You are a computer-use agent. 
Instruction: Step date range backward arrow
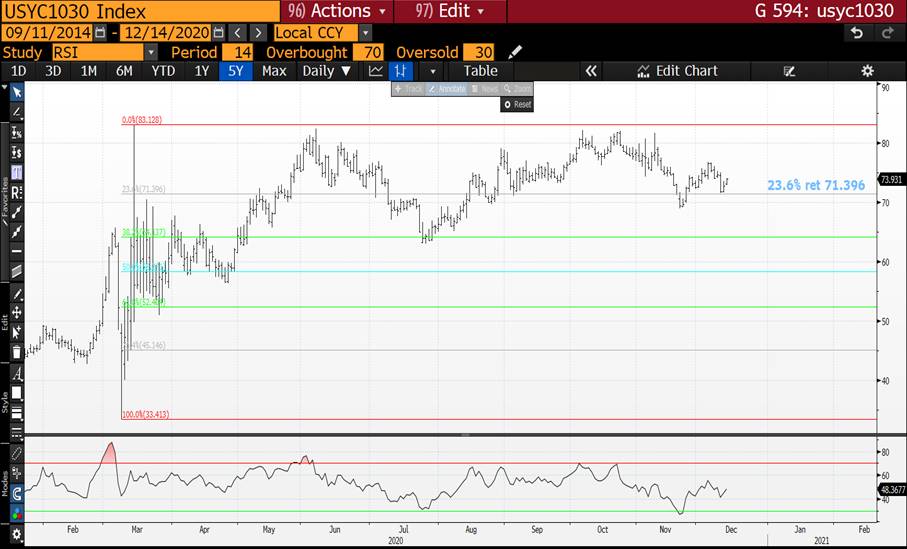[x=238, y=33]
